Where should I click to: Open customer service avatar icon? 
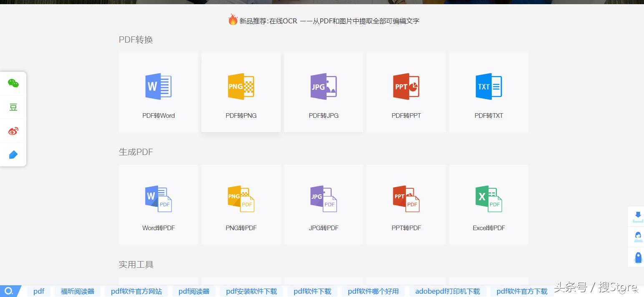click(638, 237)
